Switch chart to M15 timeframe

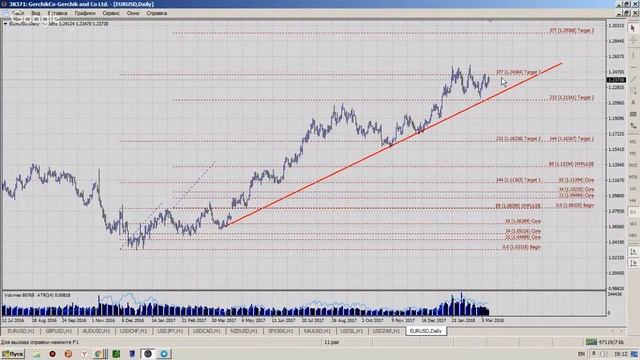pos(633,165)
